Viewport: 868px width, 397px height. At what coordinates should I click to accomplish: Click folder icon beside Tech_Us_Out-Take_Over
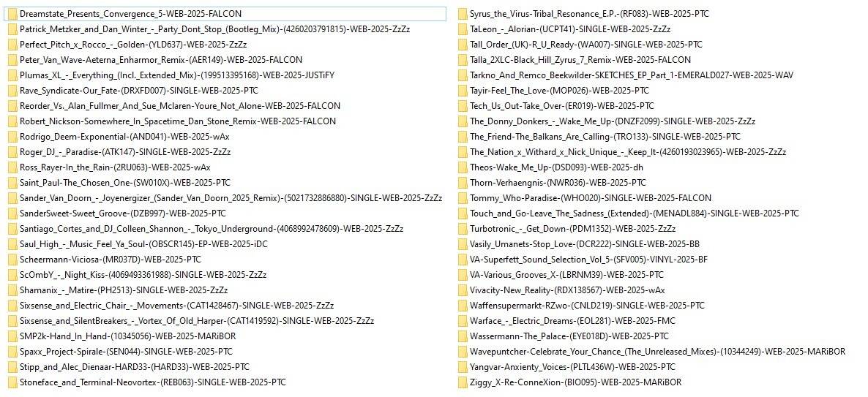(463, 105)
